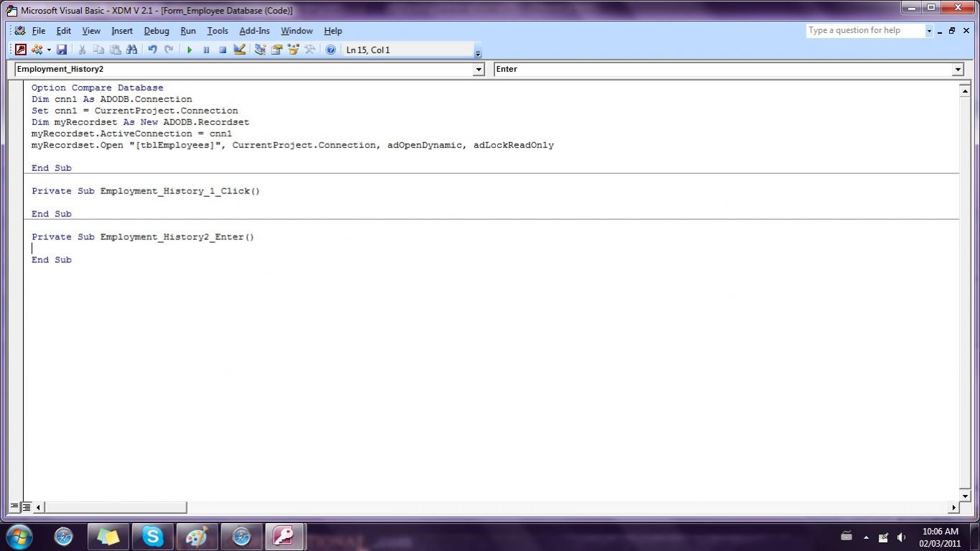The image size is (980, 551).
Task: Open the Insert menu
Action: click(122, 31)
